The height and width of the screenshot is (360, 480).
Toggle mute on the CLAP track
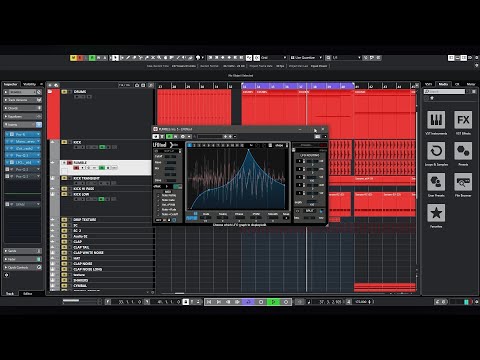(x=64, y=242)
